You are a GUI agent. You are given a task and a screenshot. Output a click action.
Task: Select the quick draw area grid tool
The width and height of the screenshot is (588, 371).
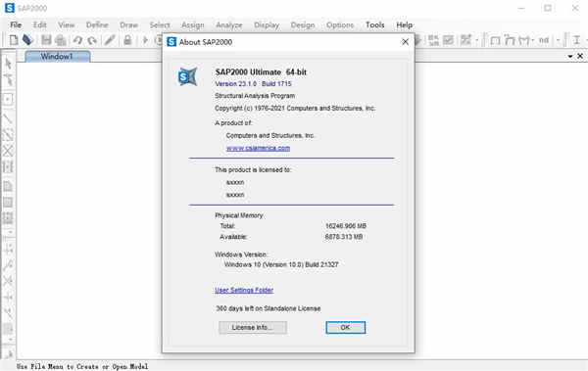[8, 218]
